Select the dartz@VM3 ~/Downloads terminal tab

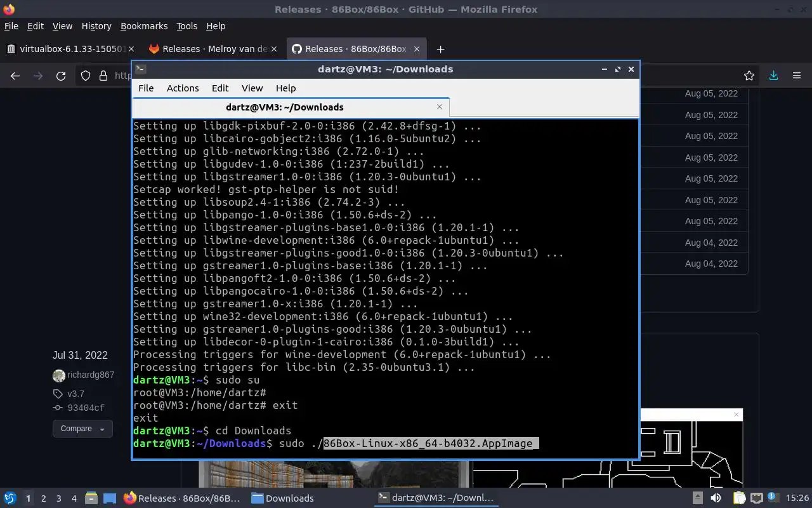coord(291,107)
